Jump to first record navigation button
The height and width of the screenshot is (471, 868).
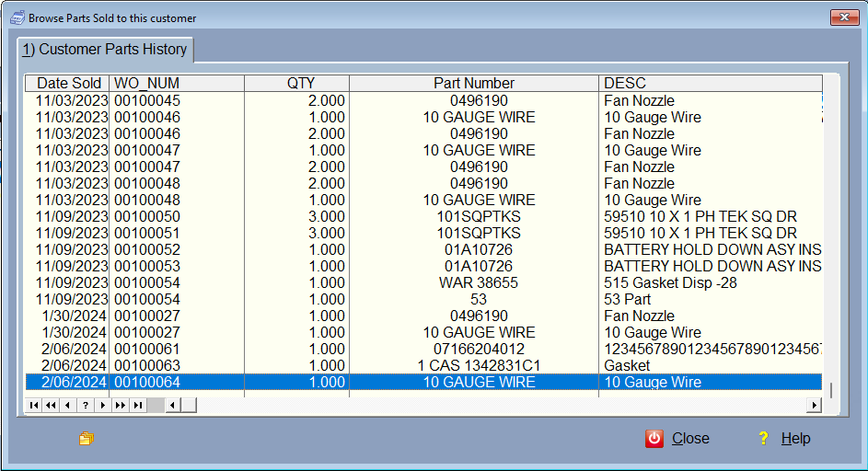coord(34,405)
